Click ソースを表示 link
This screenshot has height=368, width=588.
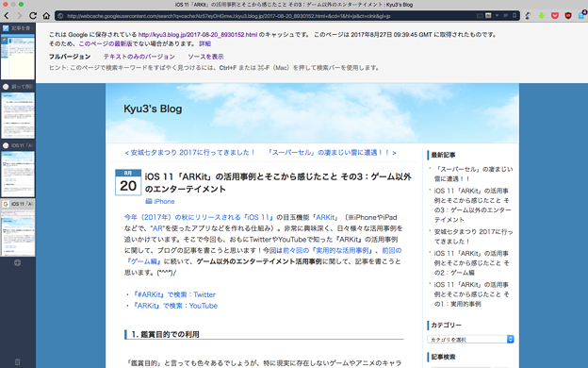[205, 57]
